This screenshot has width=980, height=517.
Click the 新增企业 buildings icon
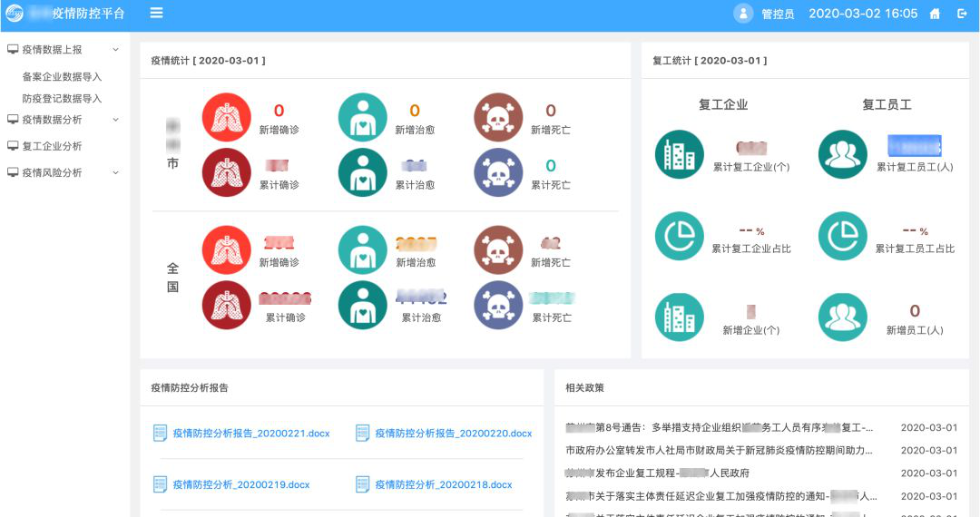click(680, 317)
